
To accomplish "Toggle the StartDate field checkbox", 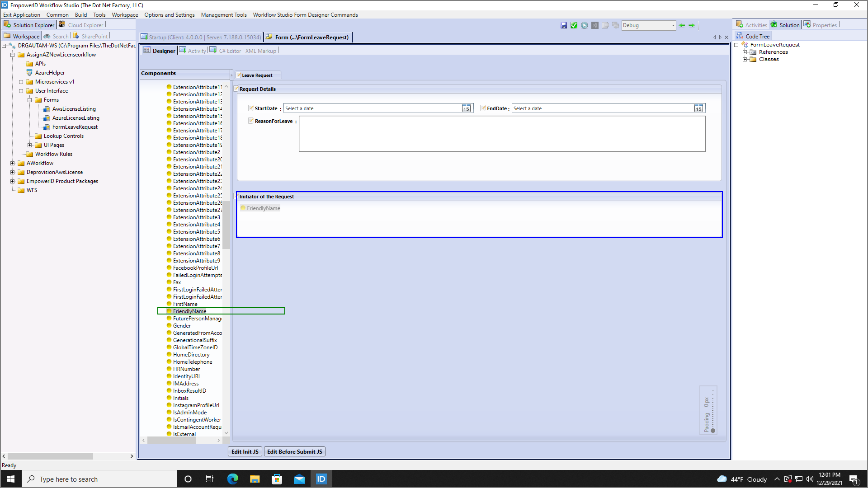I will pyautogui.click(x=251, y=108).
